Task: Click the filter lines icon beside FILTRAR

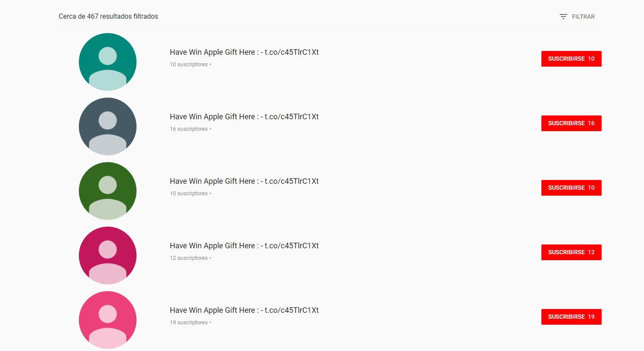Action: [x=563, y=17]
